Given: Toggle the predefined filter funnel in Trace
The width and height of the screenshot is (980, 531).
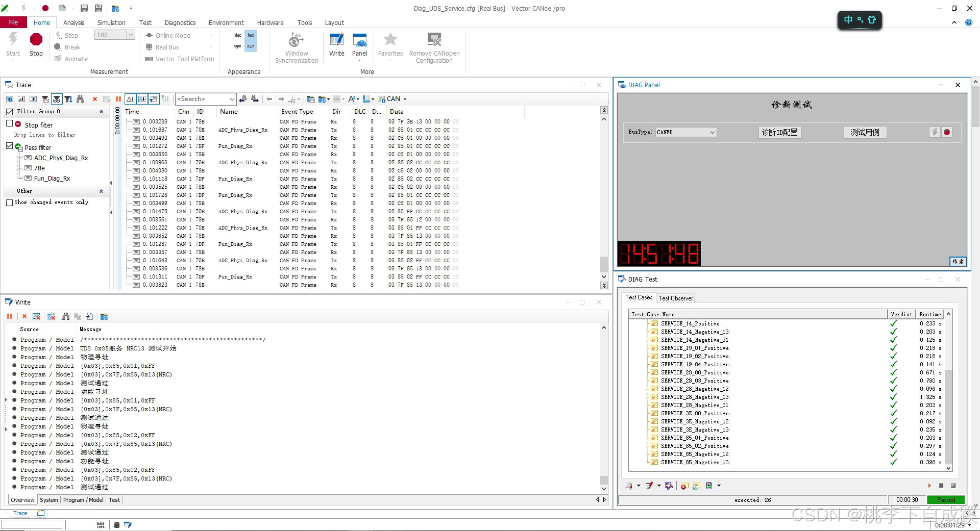Looking at the screenshot, I should coord(57,99).
